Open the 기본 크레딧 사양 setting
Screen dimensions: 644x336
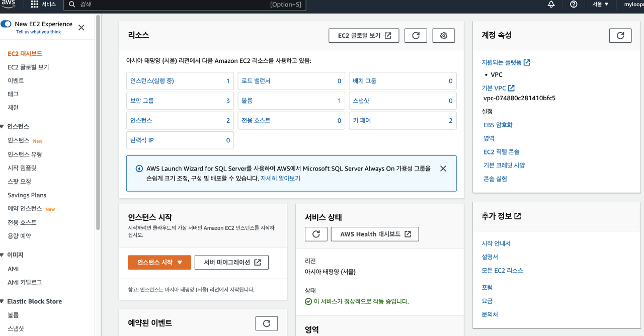504,165
